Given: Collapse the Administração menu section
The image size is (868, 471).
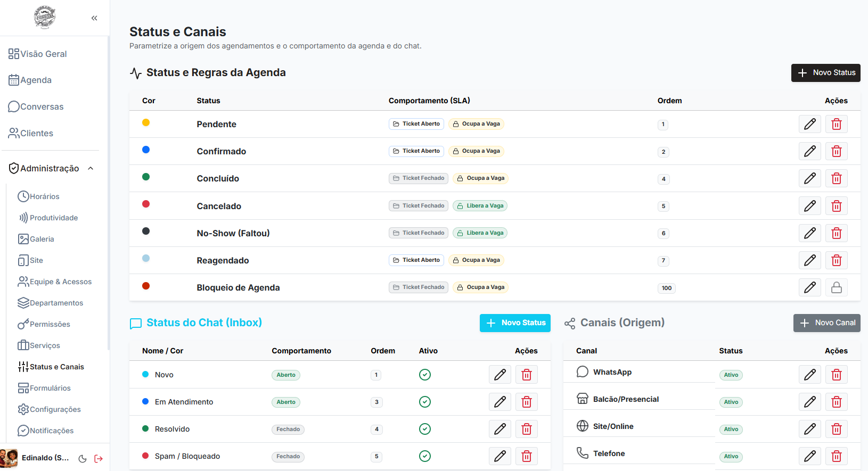Looking at the screenshot, I should tap(91, 168).
